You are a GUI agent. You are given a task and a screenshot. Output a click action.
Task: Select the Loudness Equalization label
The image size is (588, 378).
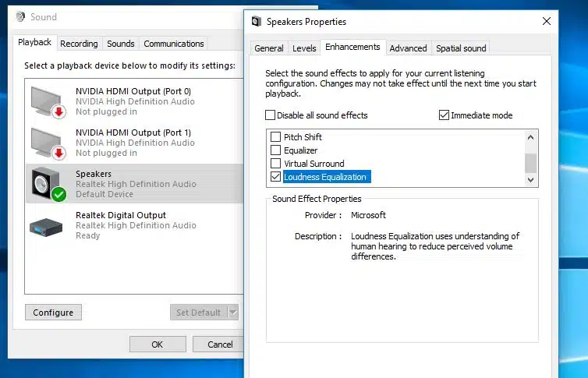point(325,177)
